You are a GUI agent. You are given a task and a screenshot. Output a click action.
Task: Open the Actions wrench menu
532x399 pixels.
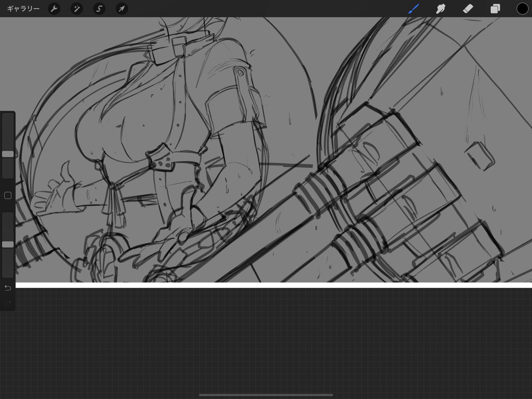tap(54, 9)
